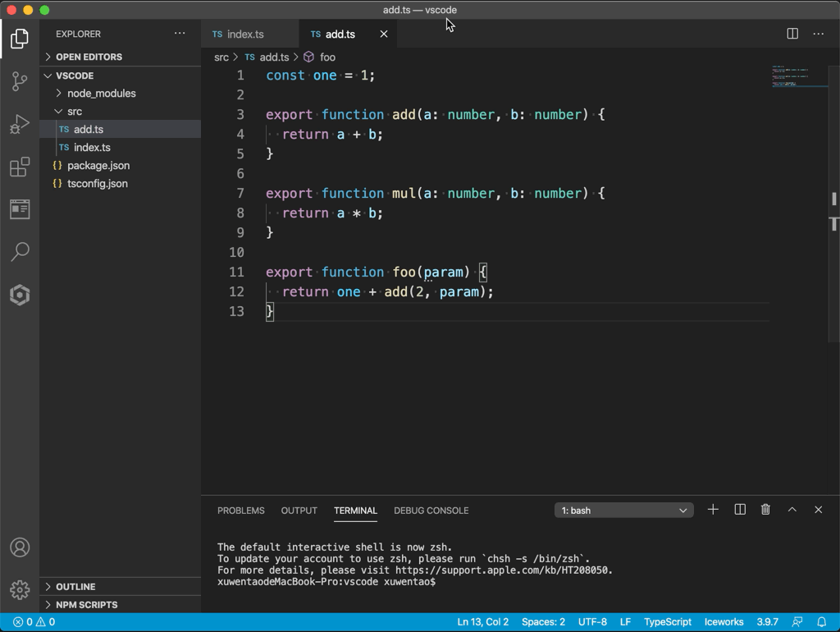Click the TypeScript language mode button

667,622
